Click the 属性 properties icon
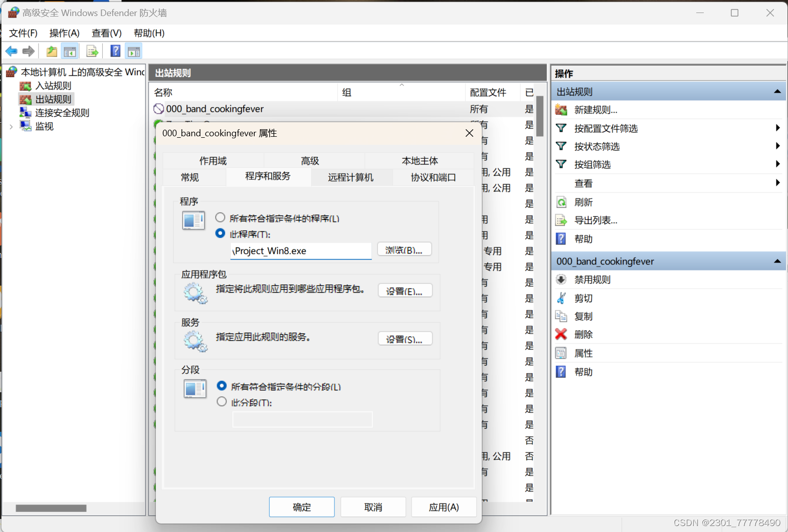 point(561,353)
